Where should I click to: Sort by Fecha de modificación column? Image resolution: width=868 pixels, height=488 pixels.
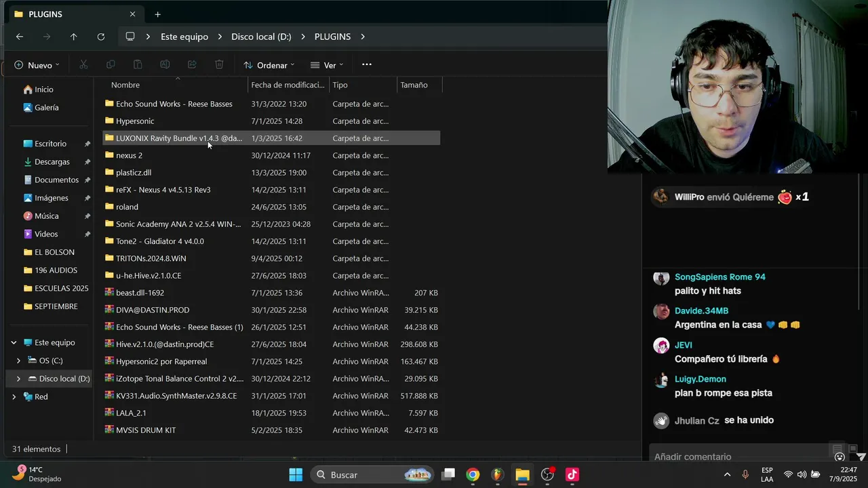(x=288, y=85)
